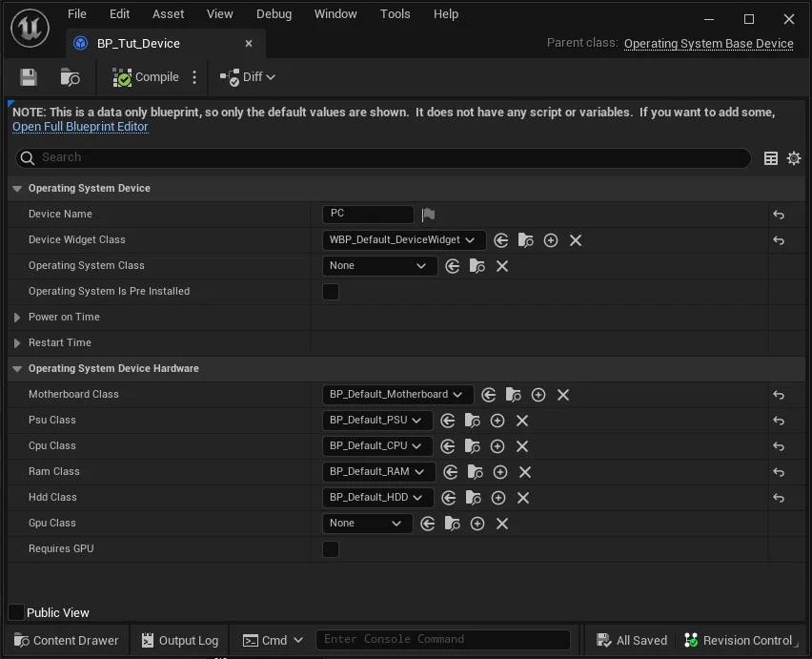Browse to Hdd Class asset
812x659 pixels.
click(474, 498)
